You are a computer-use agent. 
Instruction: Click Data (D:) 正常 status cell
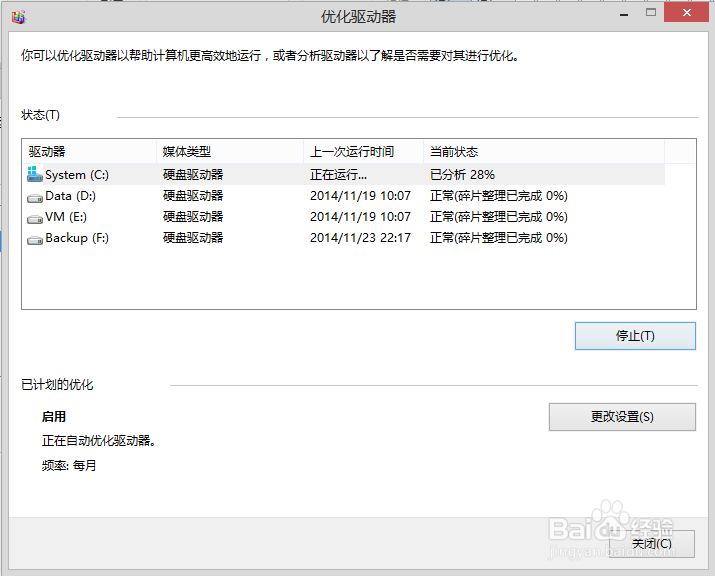pyautogui.click(x=499, y=196)
